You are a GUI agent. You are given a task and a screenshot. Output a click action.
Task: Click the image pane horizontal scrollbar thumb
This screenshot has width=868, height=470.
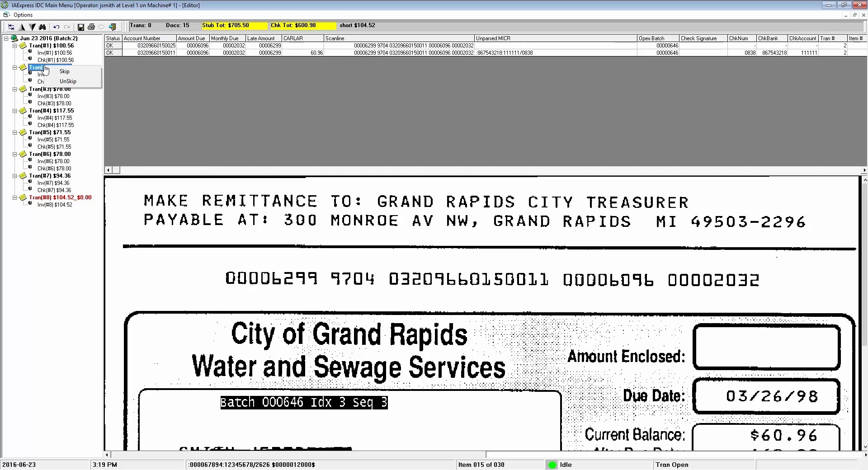tap(298, 455)
